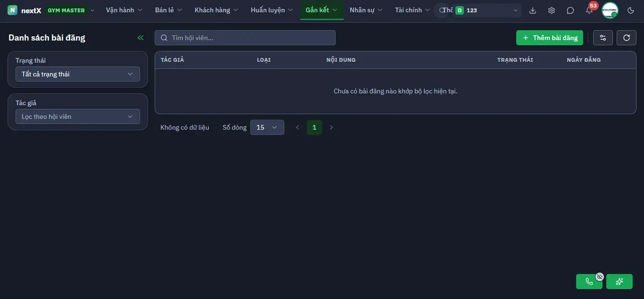
Task: Open the user profile avatar
Action: [x=610, y=10]
